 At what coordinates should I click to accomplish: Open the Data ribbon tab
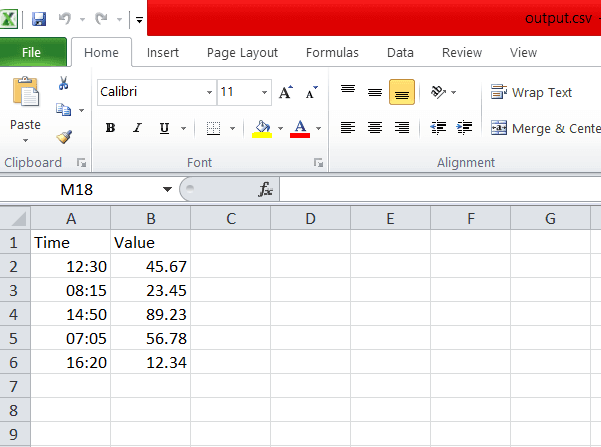[x=400, y=53]
